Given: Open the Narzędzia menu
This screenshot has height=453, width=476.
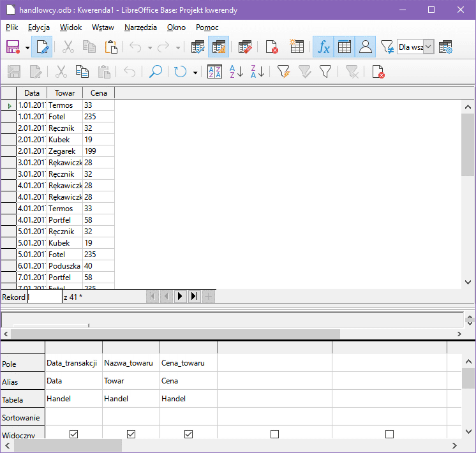Looking at the screenshot, I should tap(140, 27).
